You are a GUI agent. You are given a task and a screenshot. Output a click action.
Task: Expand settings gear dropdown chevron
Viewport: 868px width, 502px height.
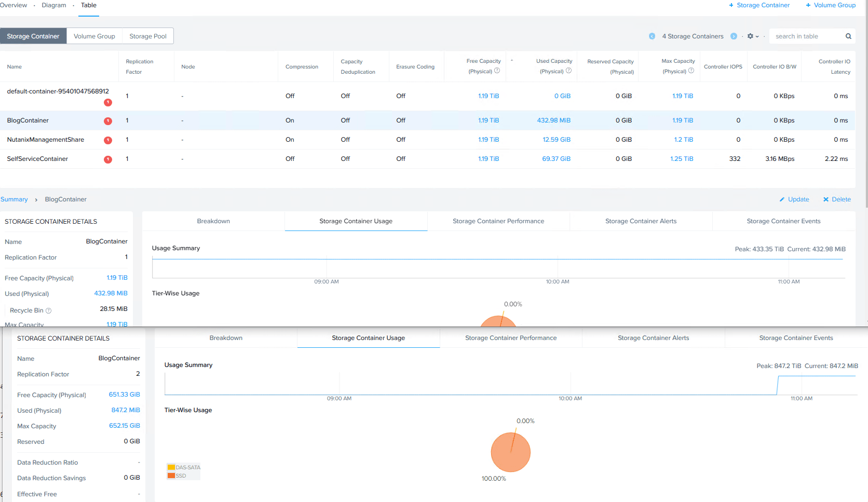pyautogui.click(x=757, y=36)
